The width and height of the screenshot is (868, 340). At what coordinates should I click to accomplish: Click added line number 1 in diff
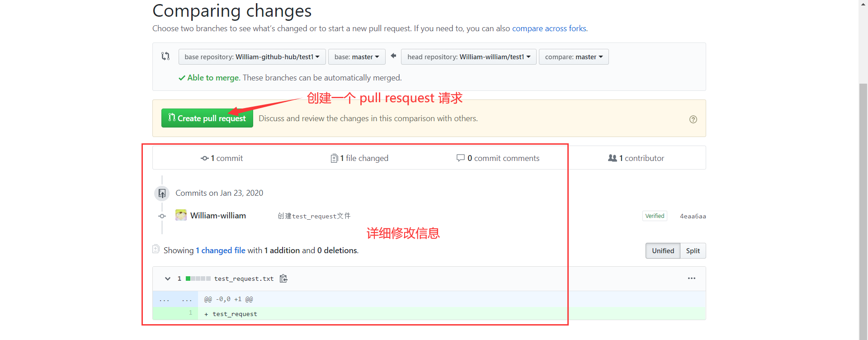190,313
